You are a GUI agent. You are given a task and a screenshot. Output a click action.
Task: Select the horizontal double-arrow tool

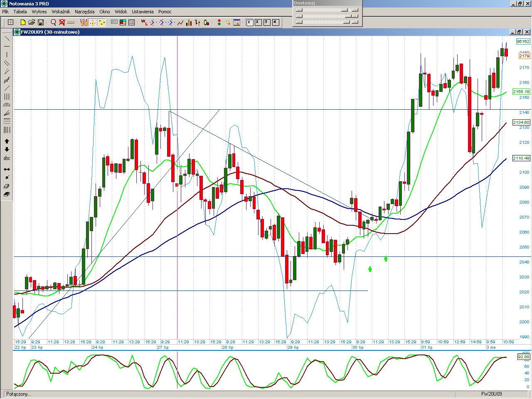[x=7, y=169]
